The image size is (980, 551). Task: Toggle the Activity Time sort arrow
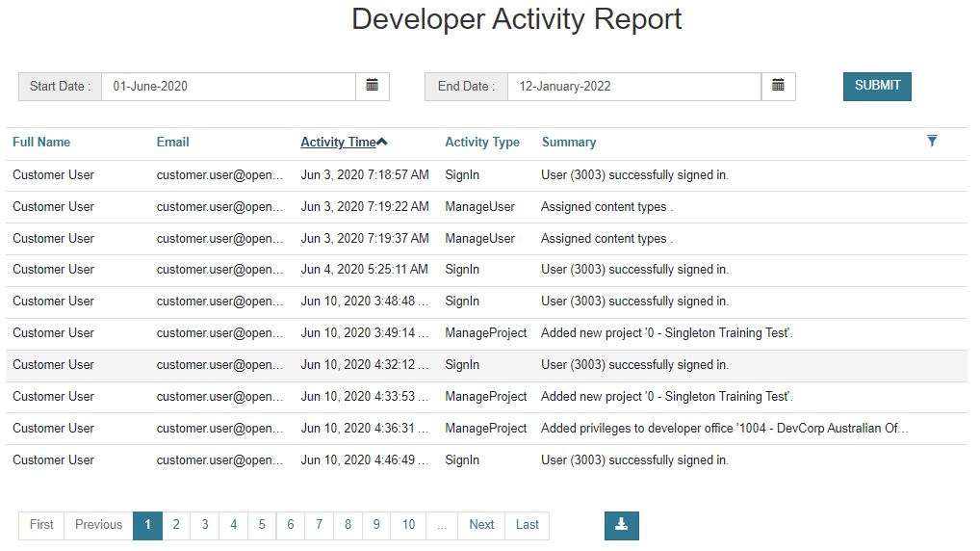[382, 143]
